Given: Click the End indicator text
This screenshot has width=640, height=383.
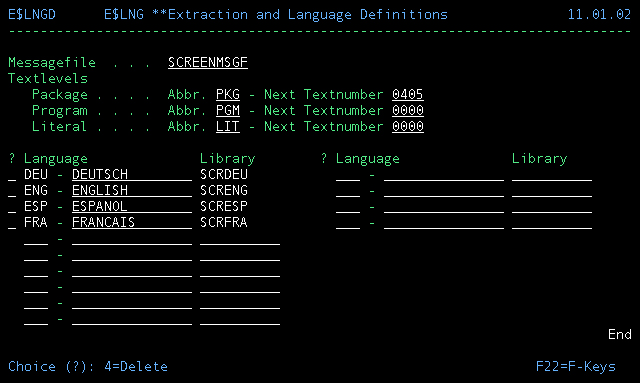Looking at the screenshot, I should pyautogui.click(x=620, y=334).
